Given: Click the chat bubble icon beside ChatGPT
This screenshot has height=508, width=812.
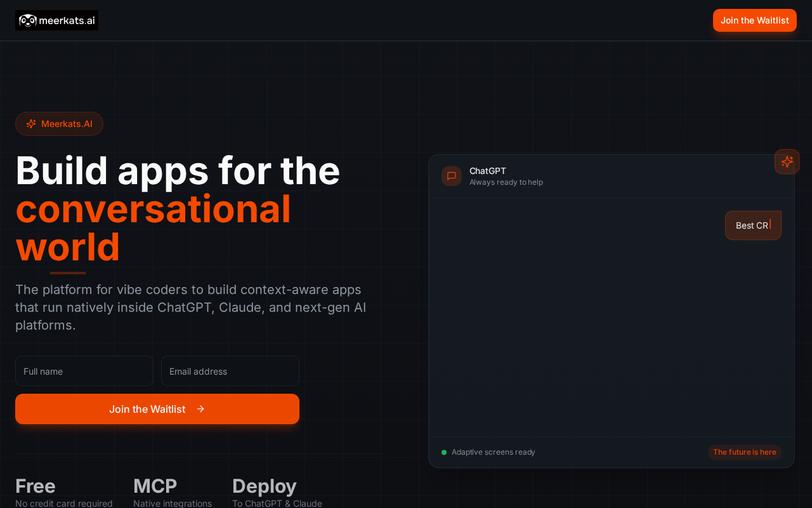Looking at the screenshot, I should (x=452, y=176).
